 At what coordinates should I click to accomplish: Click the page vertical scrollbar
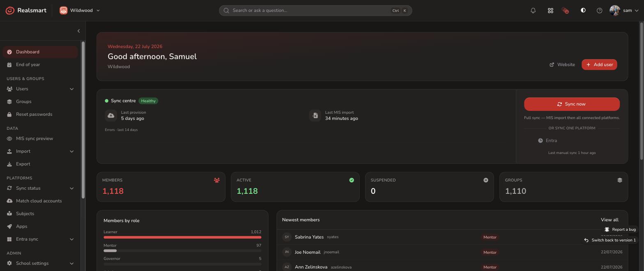click(642, 90)
